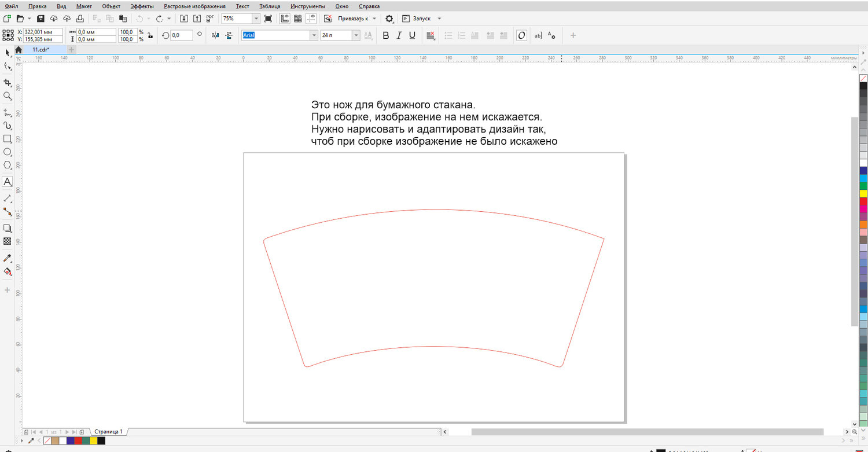Toggle snap off button

pos(328,19)
